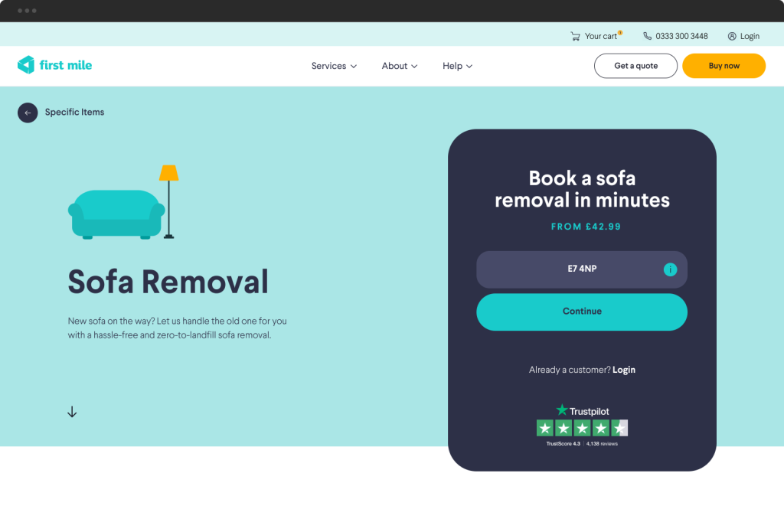Open Your cart link
The image size is (784, 532).
(x=600, y=36)
